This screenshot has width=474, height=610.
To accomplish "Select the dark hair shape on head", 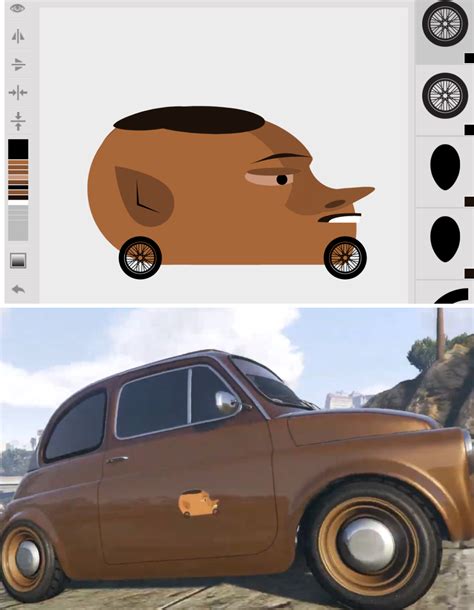I will click(x=189, y=120).
